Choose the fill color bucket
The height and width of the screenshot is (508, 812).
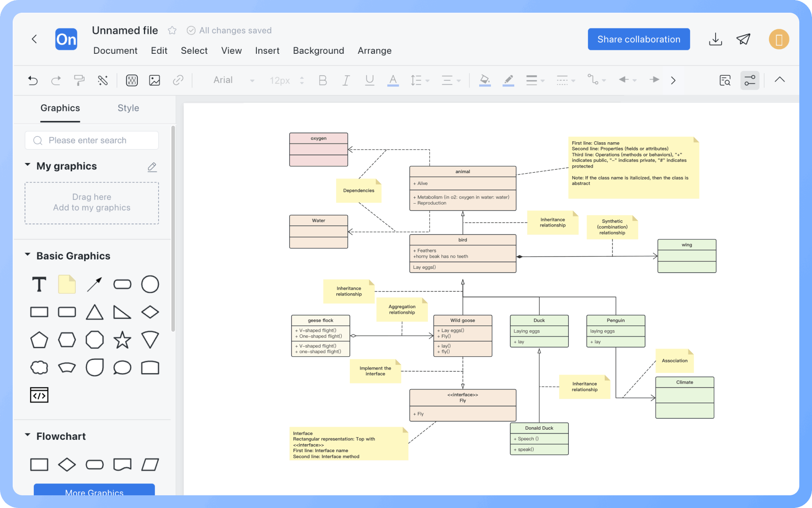tap(485, 80)
